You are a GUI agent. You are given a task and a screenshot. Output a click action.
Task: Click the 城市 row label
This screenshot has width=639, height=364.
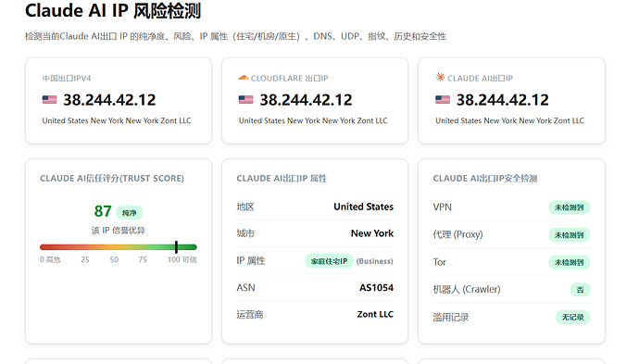245,233
